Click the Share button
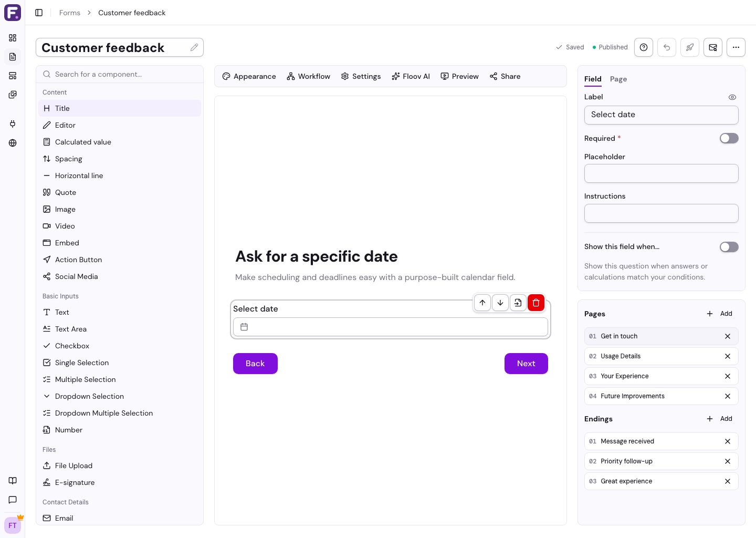 tap(505, 76)
